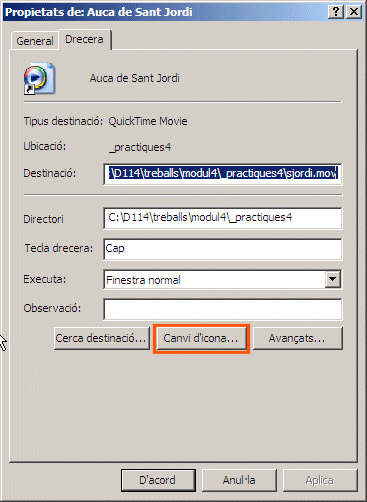Select the Drecera tab

tap(84, 39)
